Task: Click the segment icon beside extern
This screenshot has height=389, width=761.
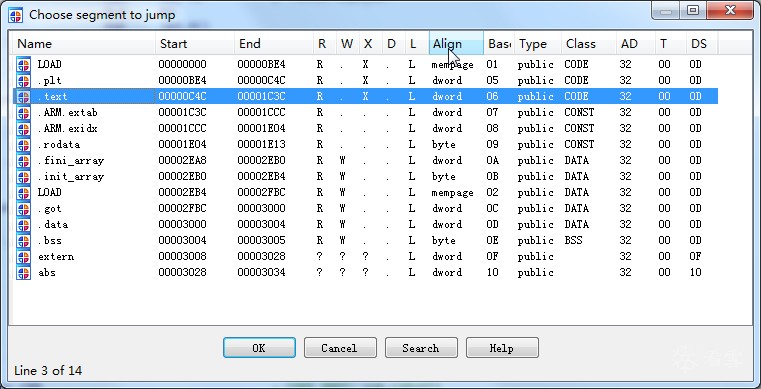Action: (23, 257)
